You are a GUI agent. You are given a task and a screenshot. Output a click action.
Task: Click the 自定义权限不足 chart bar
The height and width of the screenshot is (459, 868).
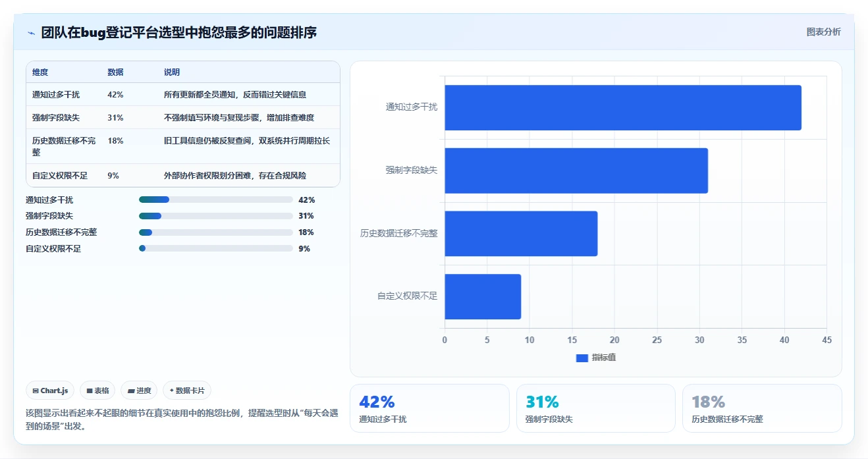coord(483,296)
